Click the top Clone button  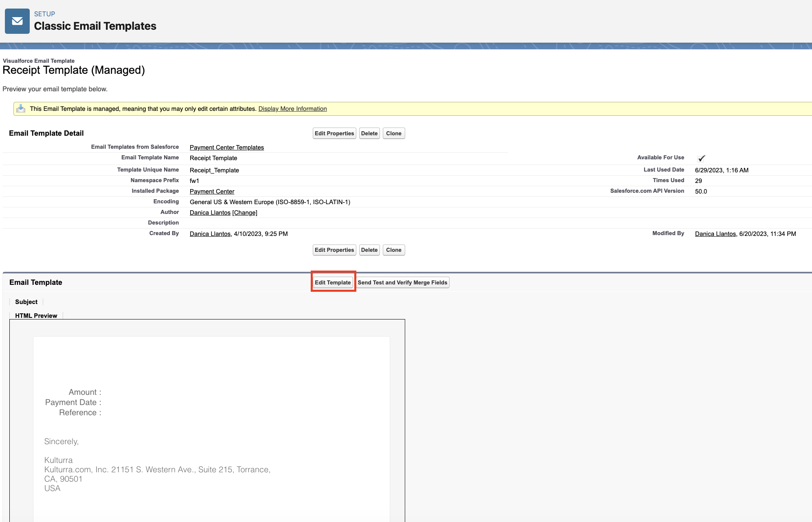coord(393,133)
